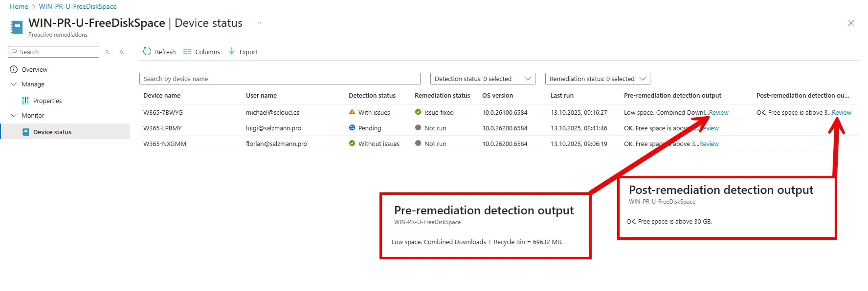Click the Issue fixed green check icon
The height and width of the screenshot is (291, 868).
click(x=418, y=112)
